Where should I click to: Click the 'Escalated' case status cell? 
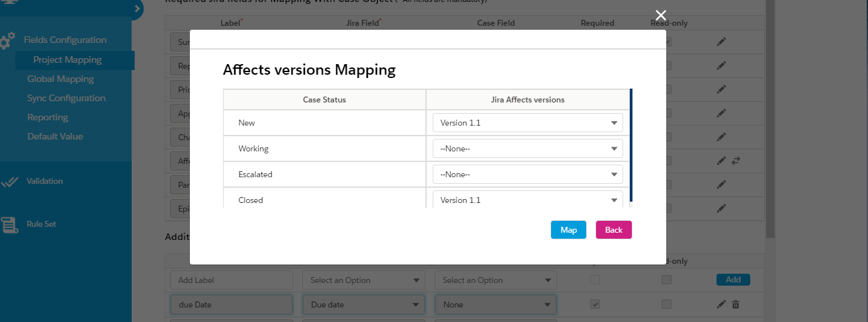click(x=324, y=175)
